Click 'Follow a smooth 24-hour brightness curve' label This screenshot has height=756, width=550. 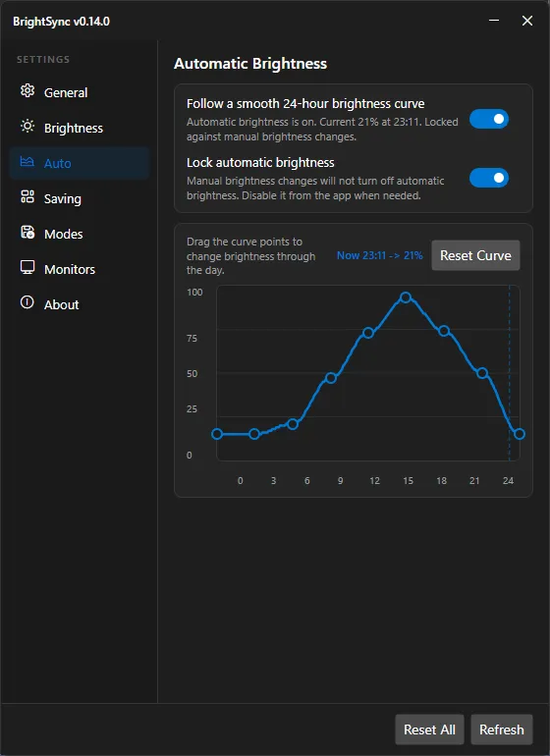click(305, 104)
